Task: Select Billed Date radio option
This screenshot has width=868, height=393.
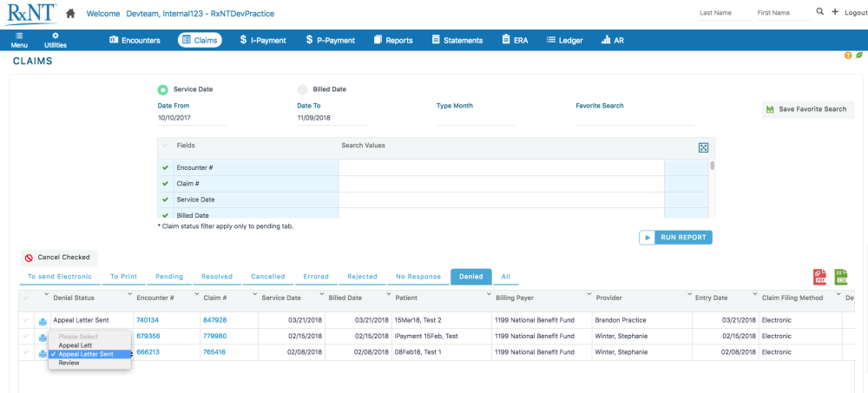Action: coord(302,89)
